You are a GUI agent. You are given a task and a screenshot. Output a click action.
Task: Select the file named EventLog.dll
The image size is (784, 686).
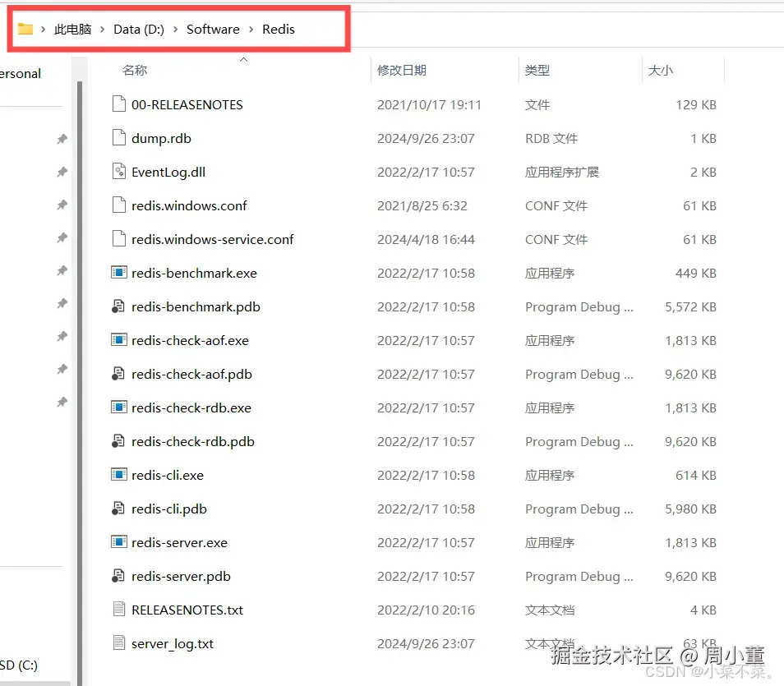(x=168, y=172)
